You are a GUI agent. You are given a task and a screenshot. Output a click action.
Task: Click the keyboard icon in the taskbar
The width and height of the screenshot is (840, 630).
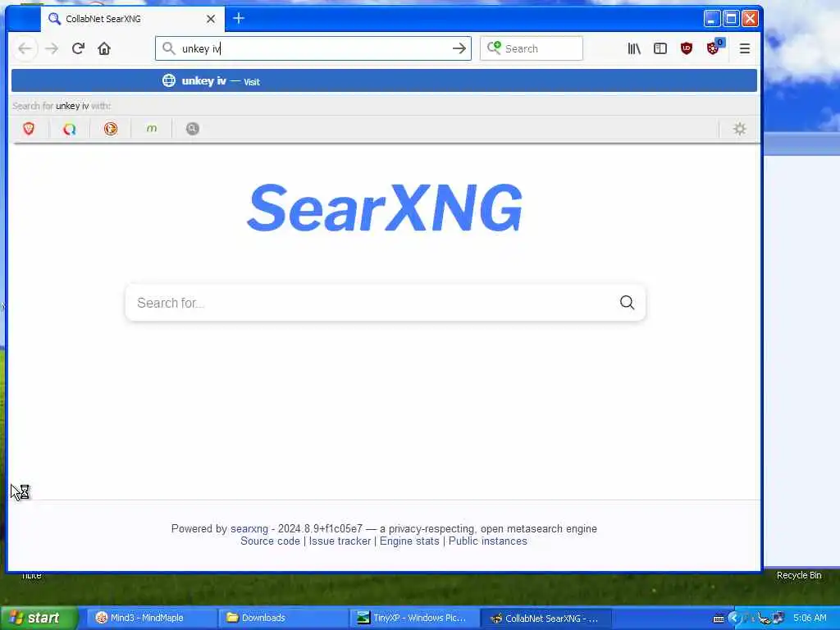coord(719,619)
